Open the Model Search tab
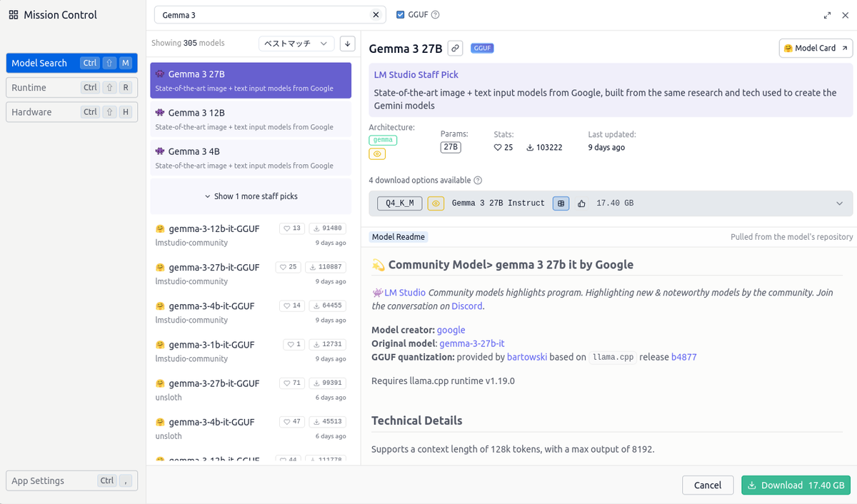This screenshot has width=857, height=504. tap(72, 63)
